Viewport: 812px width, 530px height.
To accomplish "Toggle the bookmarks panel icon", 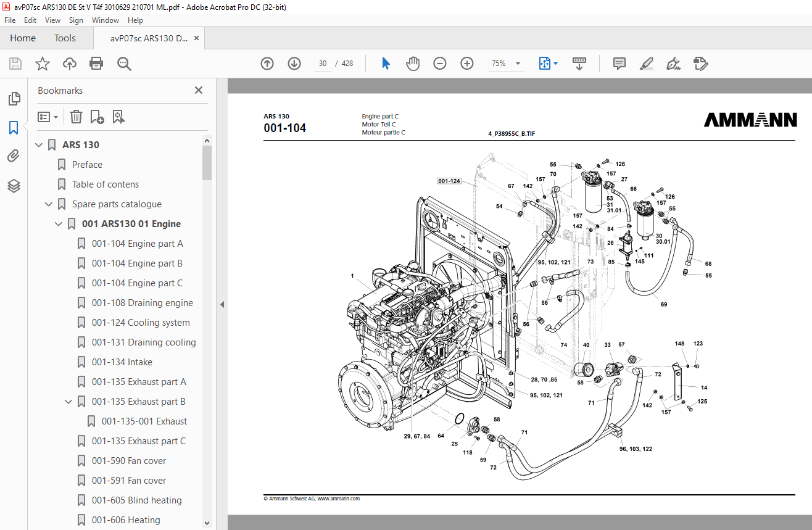I will pos(14,128).
